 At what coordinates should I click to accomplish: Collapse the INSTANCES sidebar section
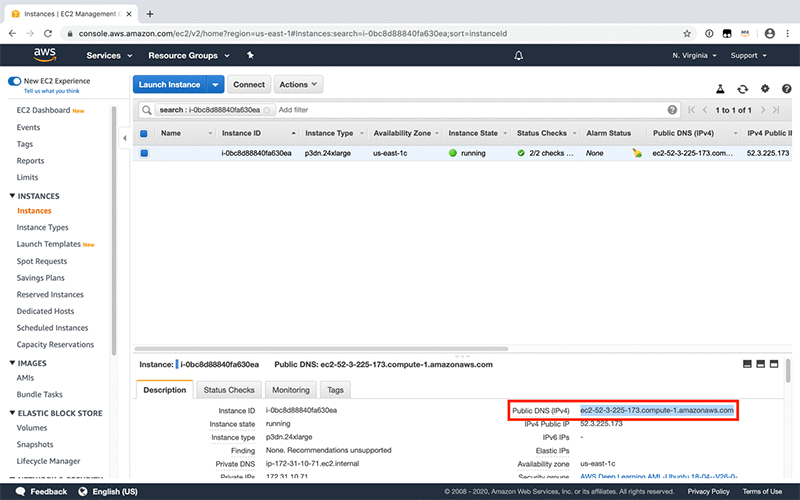click(x=12, y=196)
